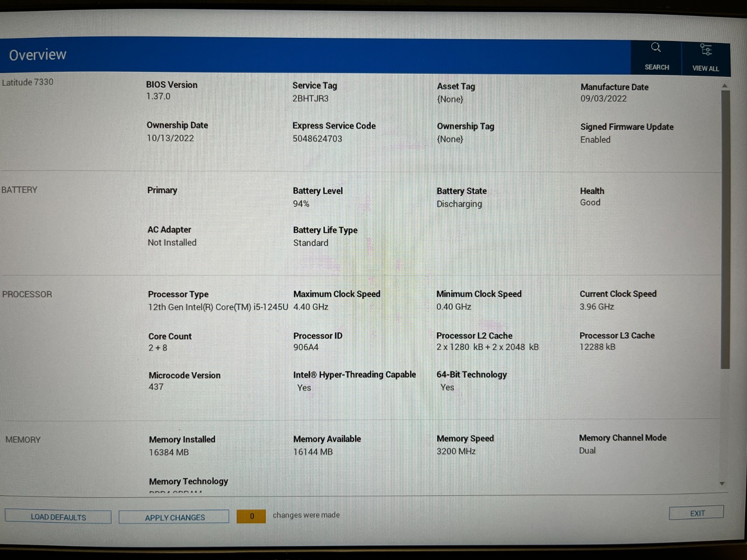The image size is (747, 560).
Task: Click the yellow changes counter box
Action: 252,516
